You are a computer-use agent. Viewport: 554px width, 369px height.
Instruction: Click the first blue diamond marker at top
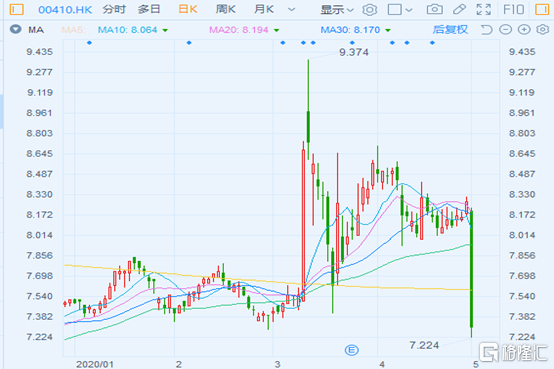tap(89, 43)
